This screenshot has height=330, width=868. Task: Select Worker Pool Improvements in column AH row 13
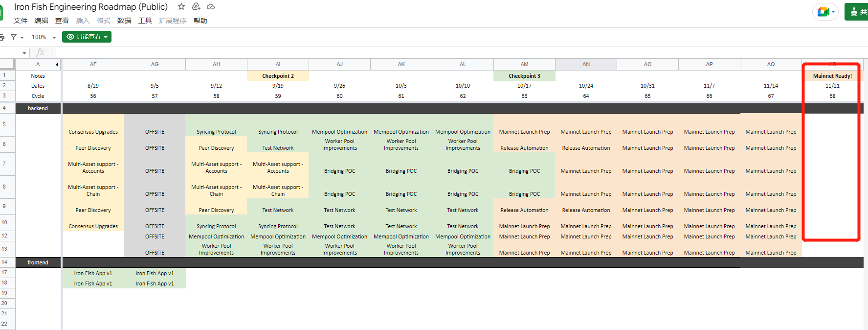216,249
